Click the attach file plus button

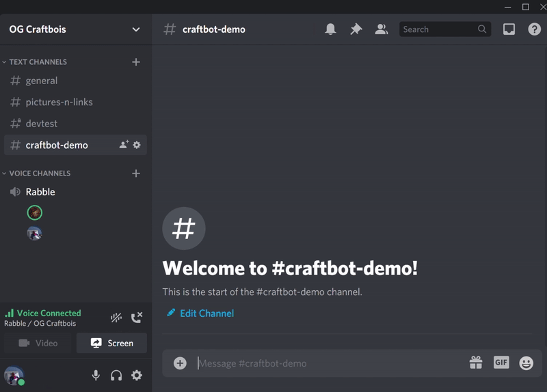coord(180,363)
